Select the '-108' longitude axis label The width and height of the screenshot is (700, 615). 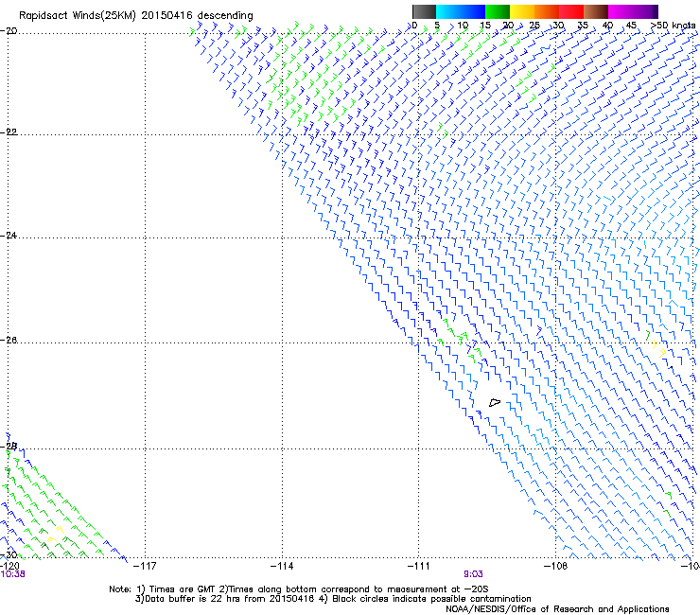[x=556, y=567]
